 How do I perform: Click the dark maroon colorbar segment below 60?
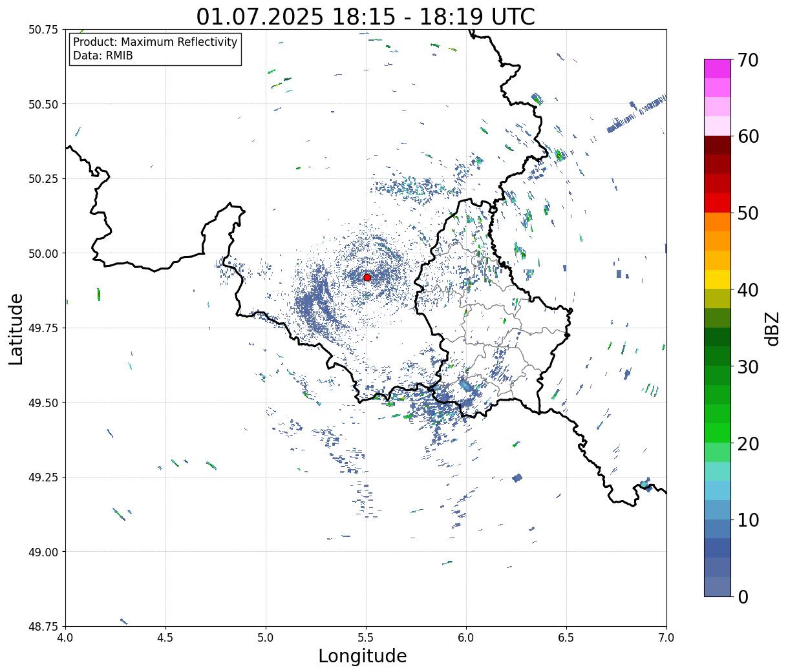(x=718, y=145)
